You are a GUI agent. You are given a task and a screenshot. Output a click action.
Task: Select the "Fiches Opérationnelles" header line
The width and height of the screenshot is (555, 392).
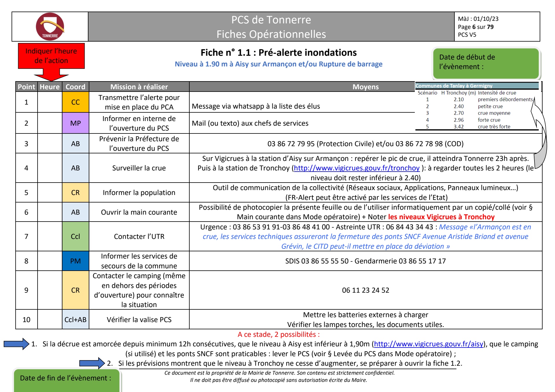(271, 34)
